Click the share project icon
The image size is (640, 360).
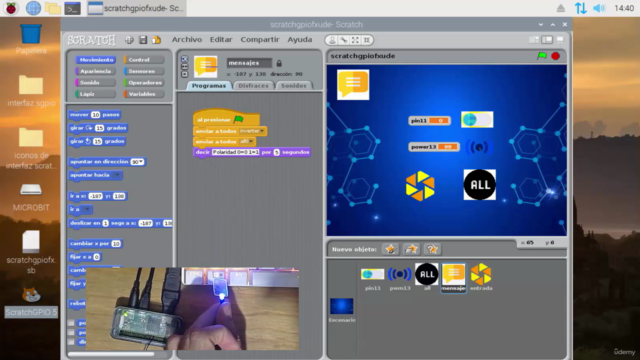(156, 40)
